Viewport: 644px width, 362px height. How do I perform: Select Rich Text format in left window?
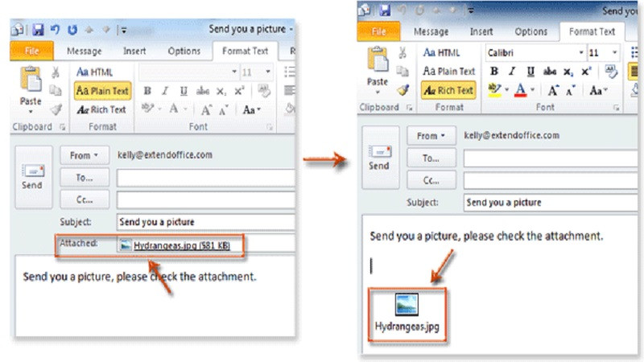pyautogui.click(x=101, y=109)
